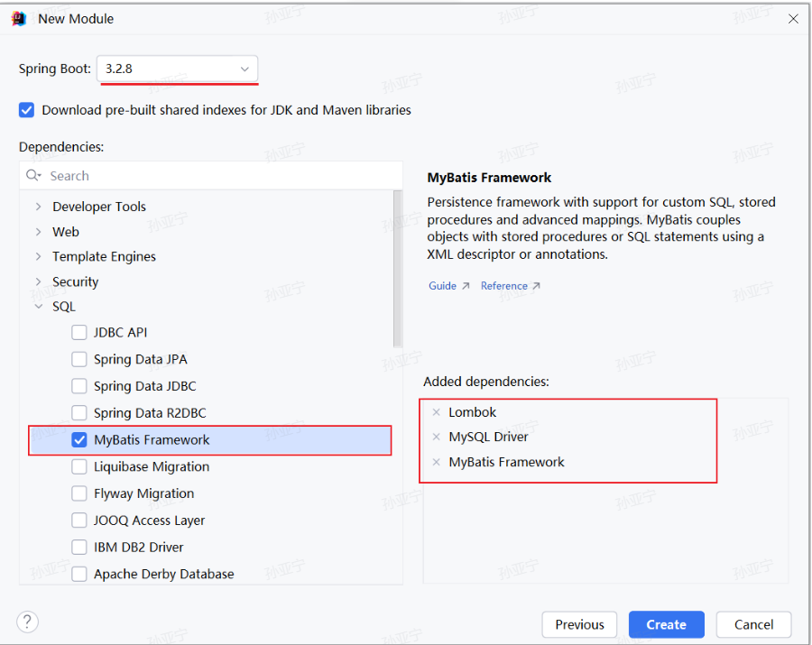Viewport: 812px width, 645px height.
Task: Uncheck the MyBatis Framework checkbox
Action: pos(79,440)
